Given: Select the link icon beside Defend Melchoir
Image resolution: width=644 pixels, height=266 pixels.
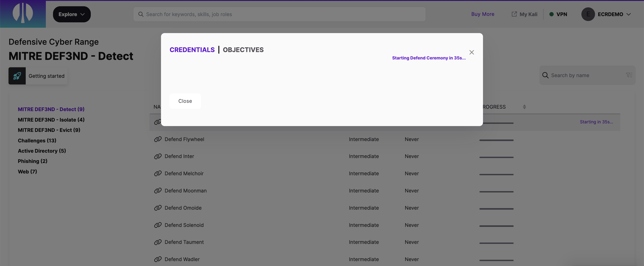Looking at the screenshot, I should point(157,173).
